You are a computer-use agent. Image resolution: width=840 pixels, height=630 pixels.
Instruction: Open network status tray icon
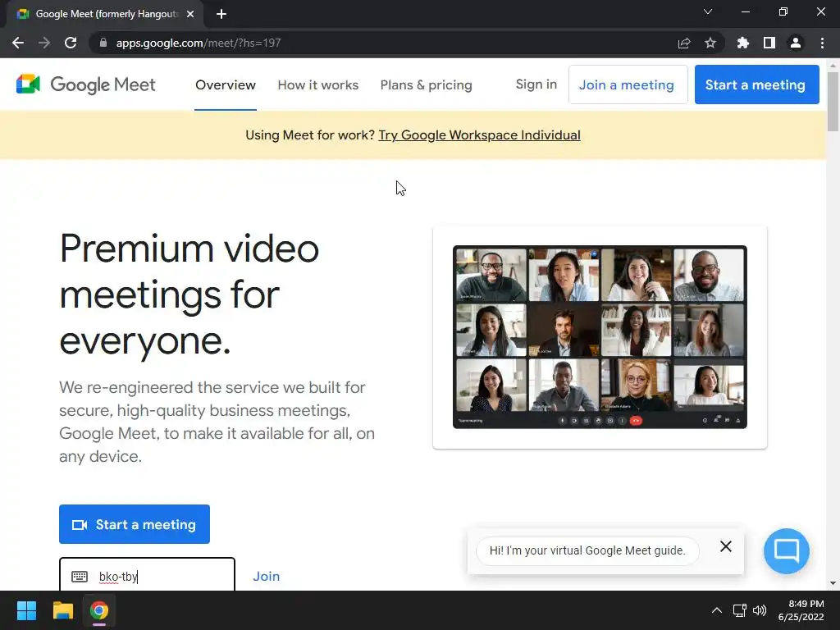pyautogui.click(x=740, y=610)
